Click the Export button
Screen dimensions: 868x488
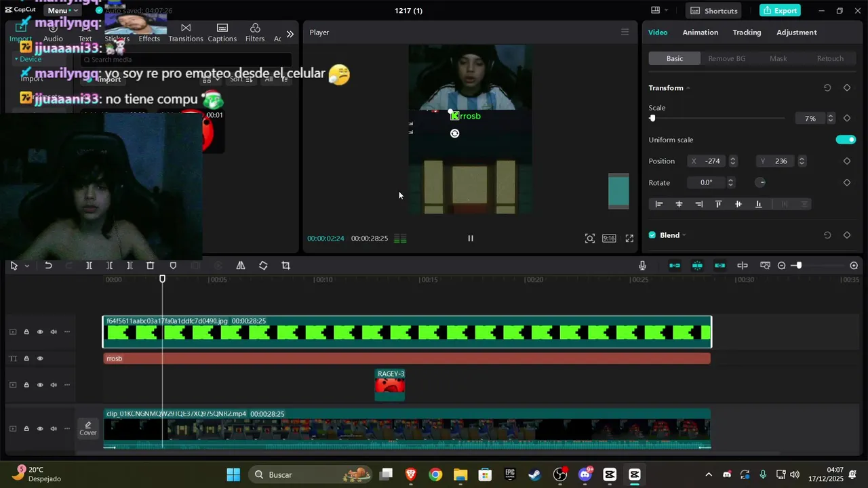pyautogui.click(x=780, y=11)
